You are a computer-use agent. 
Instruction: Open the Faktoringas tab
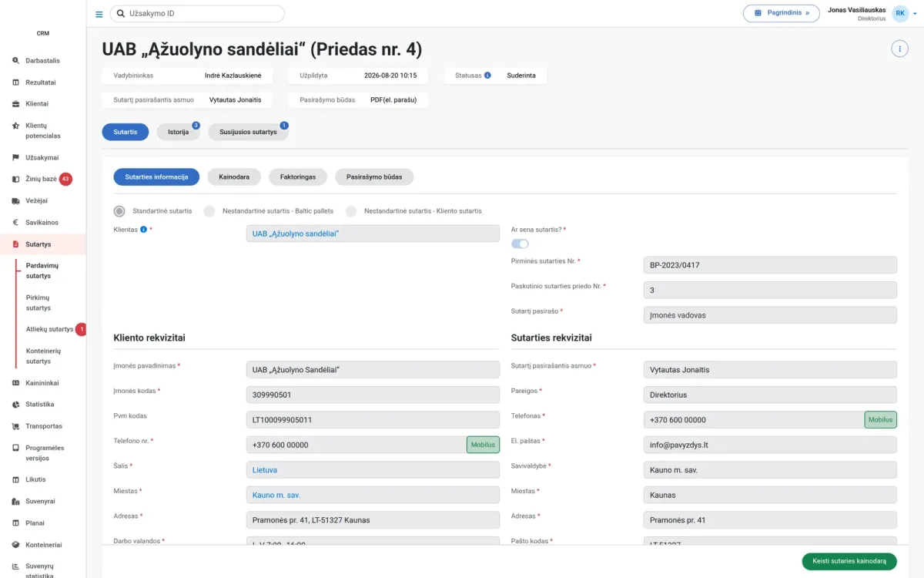point(298,177)
